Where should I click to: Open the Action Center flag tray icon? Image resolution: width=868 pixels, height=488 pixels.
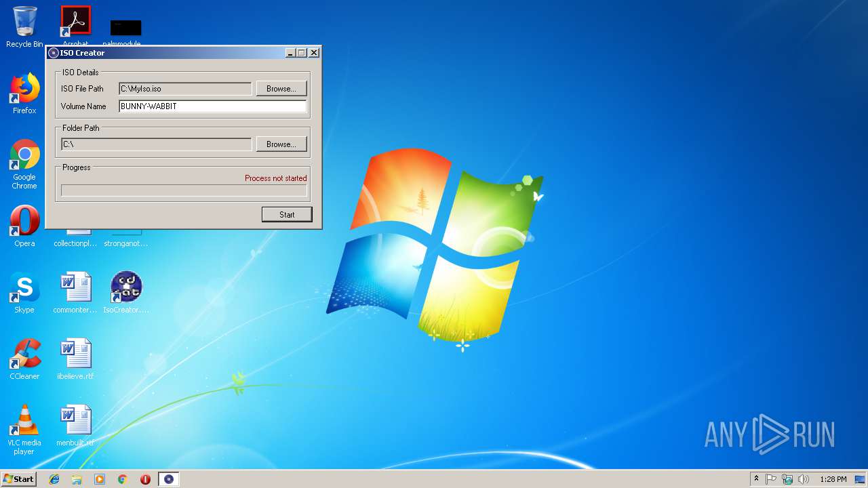[x=771, y=479]
